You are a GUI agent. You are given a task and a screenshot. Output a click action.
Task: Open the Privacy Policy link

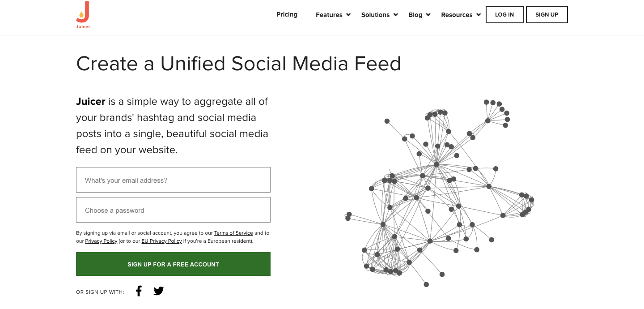(101, 241)
